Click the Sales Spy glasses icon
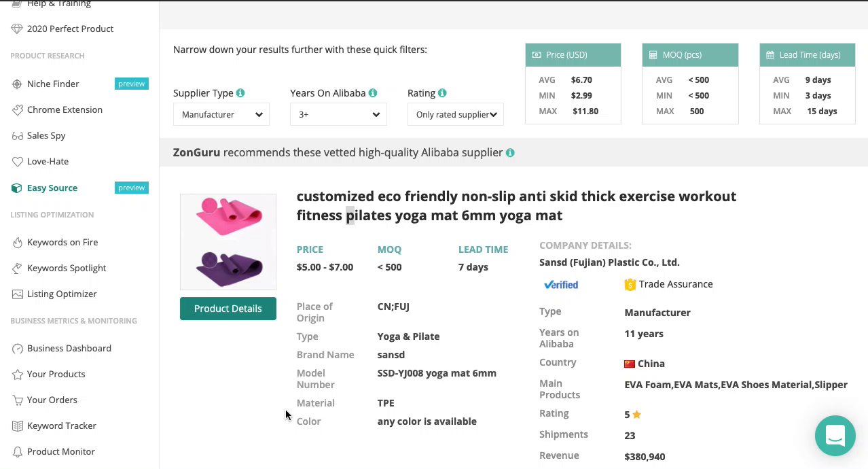Image resolution: width=868 pixels, height=469 pixels. [17, 135]
